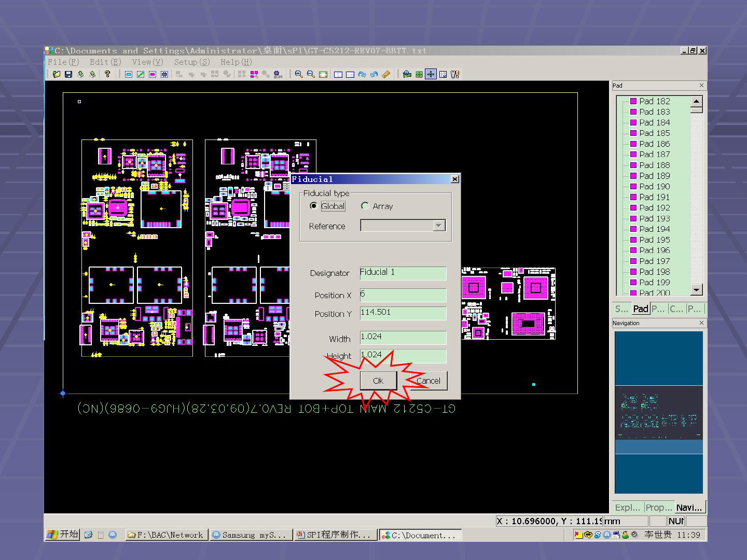The height and width of the screenshot is (560, 747).
Task: Click the Zoom Out magnifier icon
Action: coord(311,75)
